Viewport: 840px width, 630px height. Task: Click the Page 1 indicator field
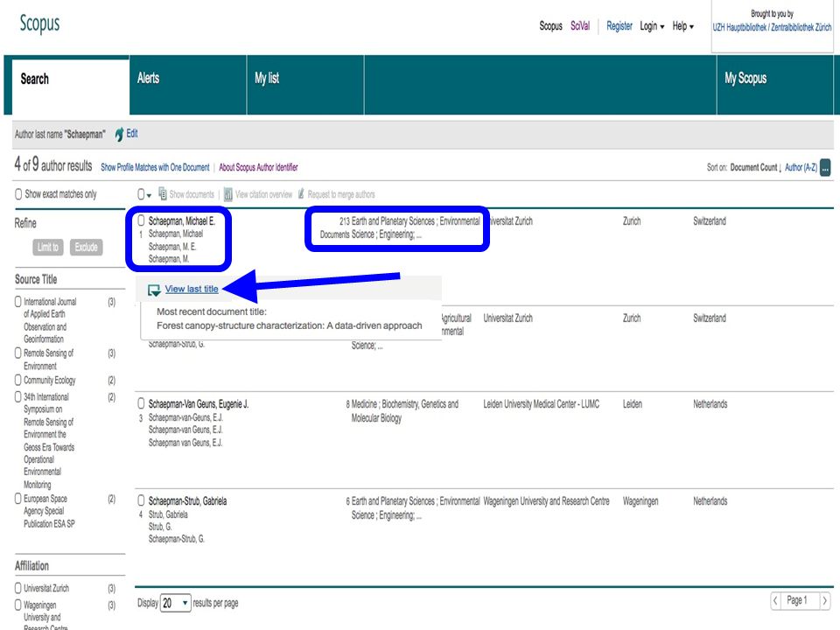pyautogui.click(x=800, y=600)
